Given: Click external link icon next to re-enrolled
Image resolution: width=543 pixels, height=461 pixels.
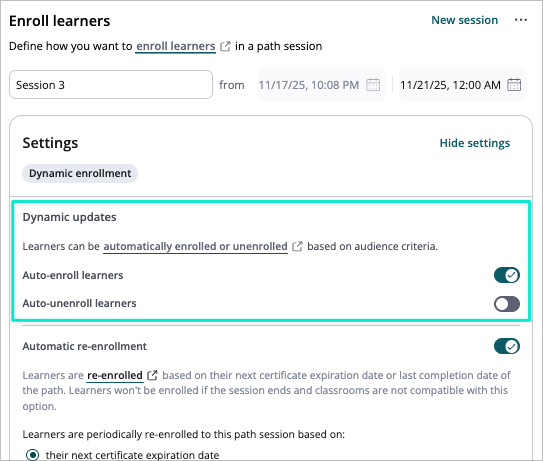Looking at the screenshot, I should point(152,375).
